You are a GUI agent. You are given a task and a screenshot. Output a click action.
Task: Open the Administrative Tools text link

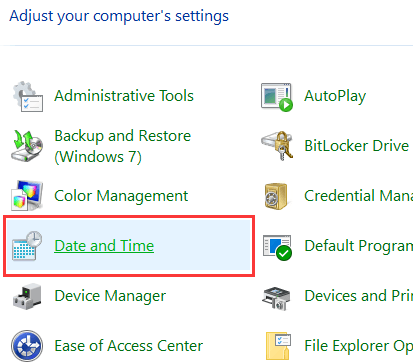pos(124,96)
